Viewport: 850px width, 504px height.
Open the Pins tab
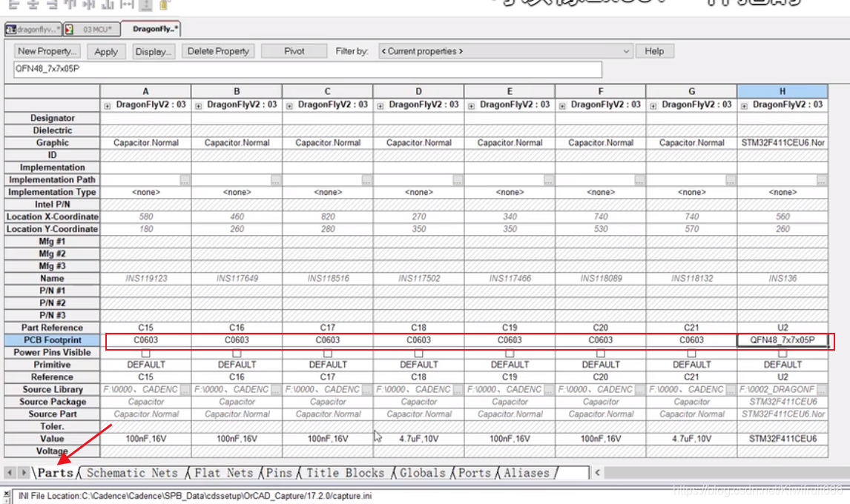click(280, 473)
